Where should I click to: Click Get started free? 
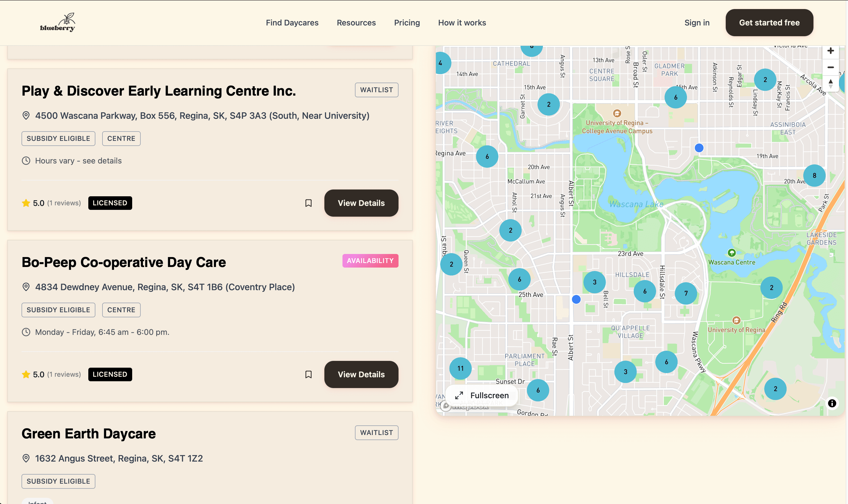click(769, 22)
